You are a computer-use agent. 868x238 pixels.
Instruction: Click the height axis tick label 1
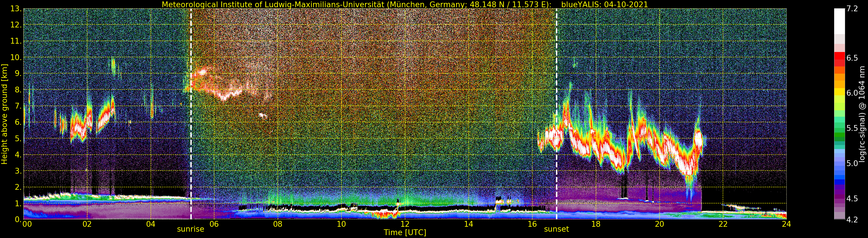coord(18,203)
